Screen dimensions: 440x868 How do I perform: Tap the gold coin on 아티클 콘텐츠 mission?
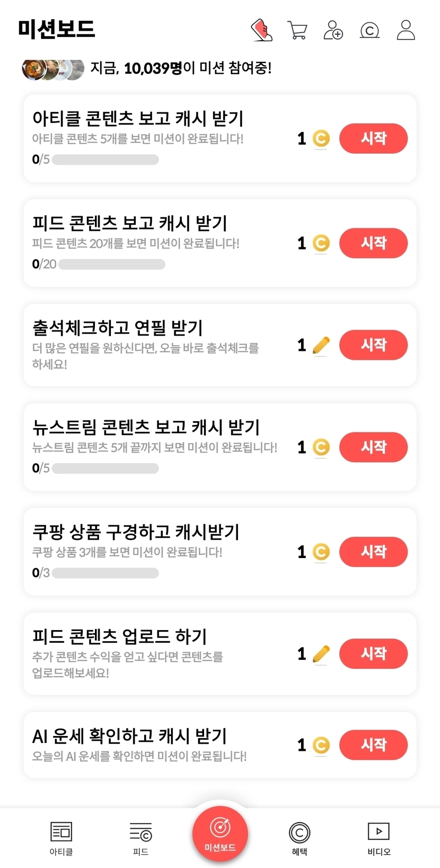[321, 139]
